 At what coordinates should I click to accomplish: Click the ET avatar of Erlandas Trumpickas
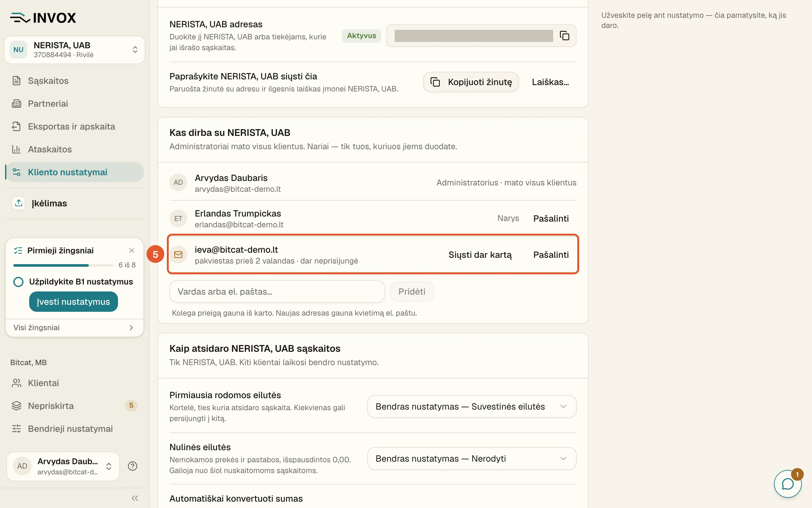coord(178,218)
